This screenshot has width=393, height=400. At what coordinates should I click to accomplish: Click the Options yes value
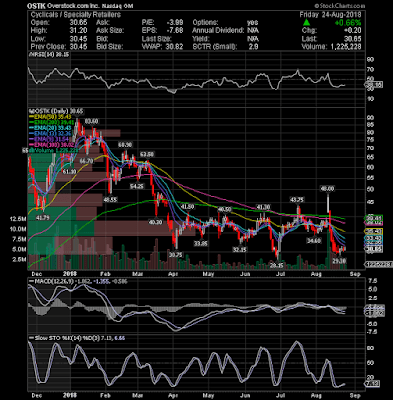tap(252, 23)
